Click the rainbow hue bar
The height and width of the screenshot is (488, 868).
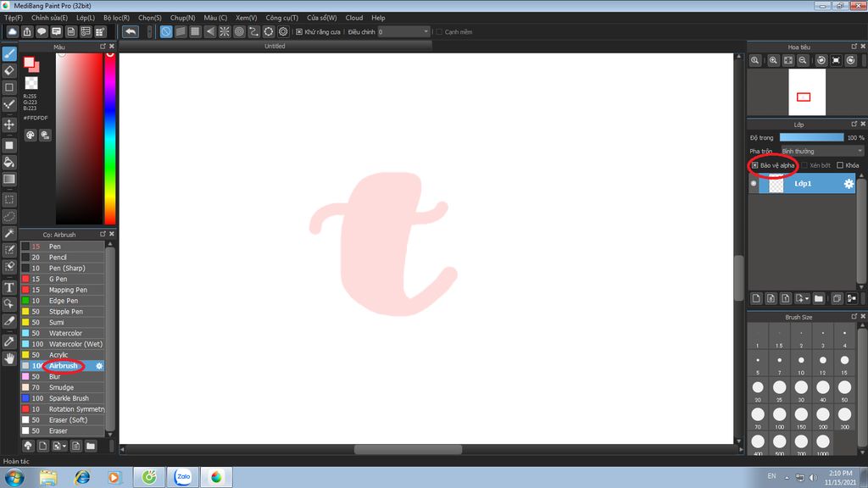[x=110, y=138]
